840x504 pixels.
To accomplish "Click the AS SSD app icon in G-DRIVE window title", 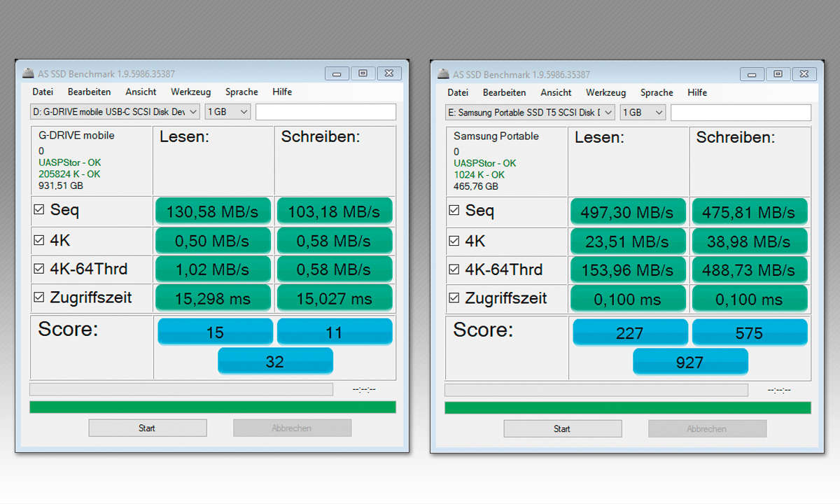I will tap(28, 73).
